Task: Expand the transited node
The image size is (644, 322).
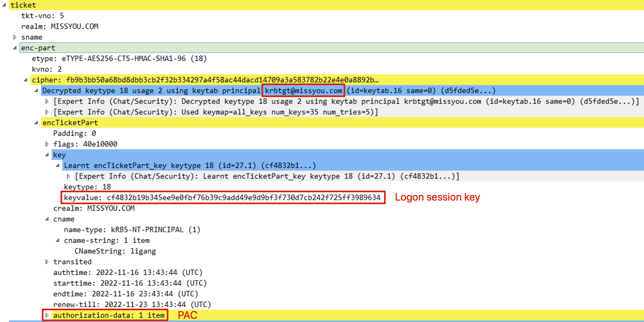Action: pyautogui.click(x=47, y=262)
